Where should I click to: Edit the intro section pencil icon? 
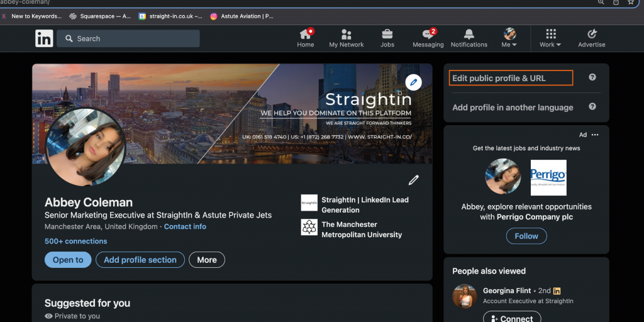(x=414, y=180)
